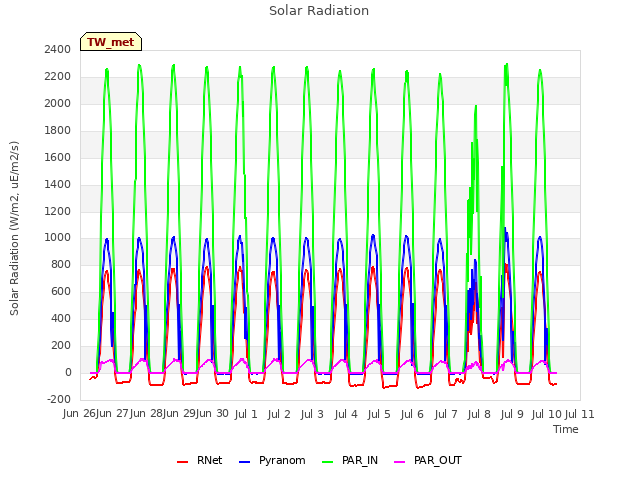Click the magenta PAR_OUT legend color marker
Image resolution: width=640 pixels, height=480 pixels.
click(x=400, y=462)
